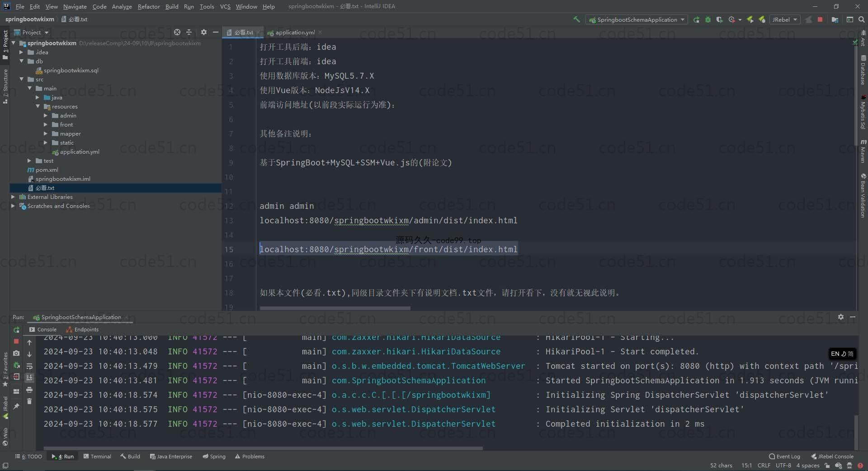
Task: Click the inspector hat icon in status bar
Action: pyautogui.click(x=849, y=465)
